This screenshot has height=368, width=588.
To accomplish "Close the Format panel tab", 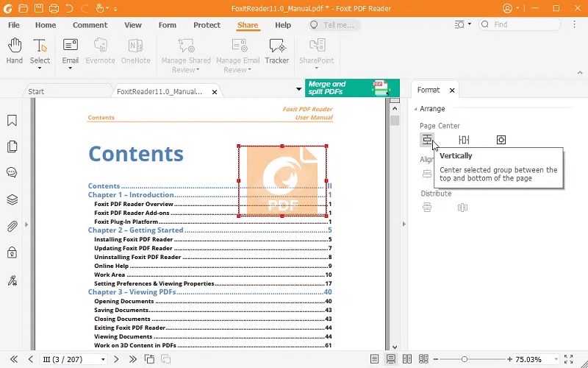I will click(452, 90).
